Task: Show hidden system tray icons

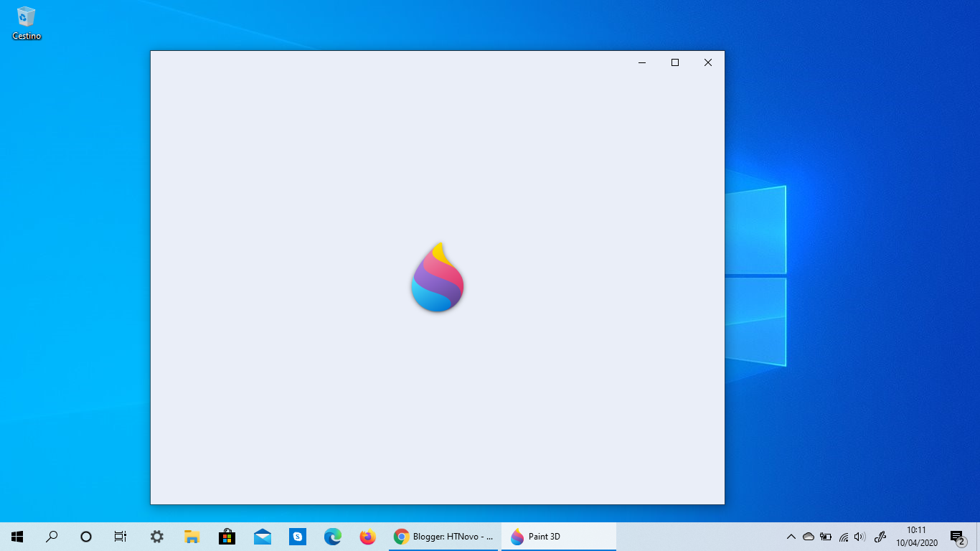Action: pyautogui.click(x=791, y=537)
